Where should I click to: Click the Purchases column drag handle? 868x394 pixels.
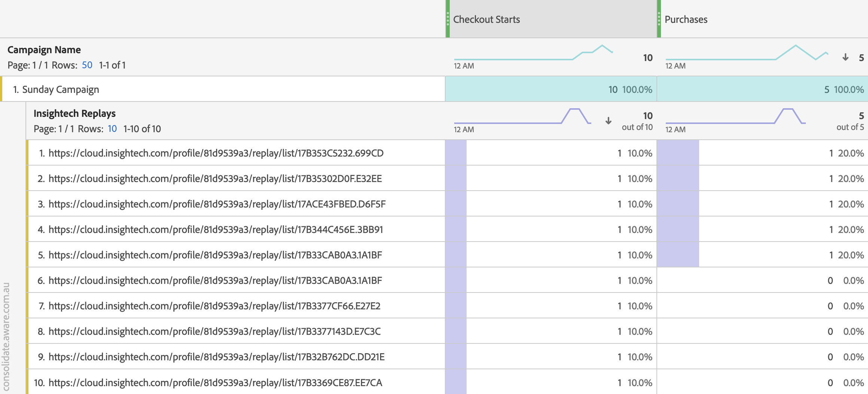tap(659, 19)
